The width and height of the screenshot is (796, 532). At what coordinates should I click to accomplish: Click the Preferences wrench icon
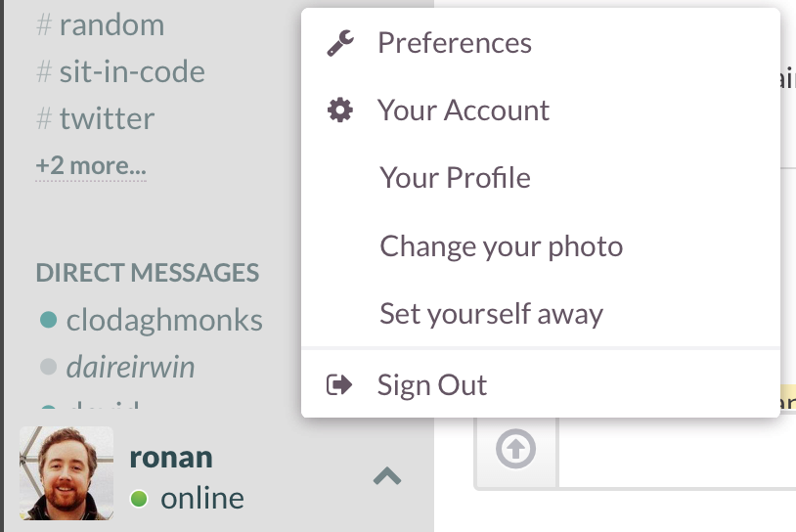[340, 43]
